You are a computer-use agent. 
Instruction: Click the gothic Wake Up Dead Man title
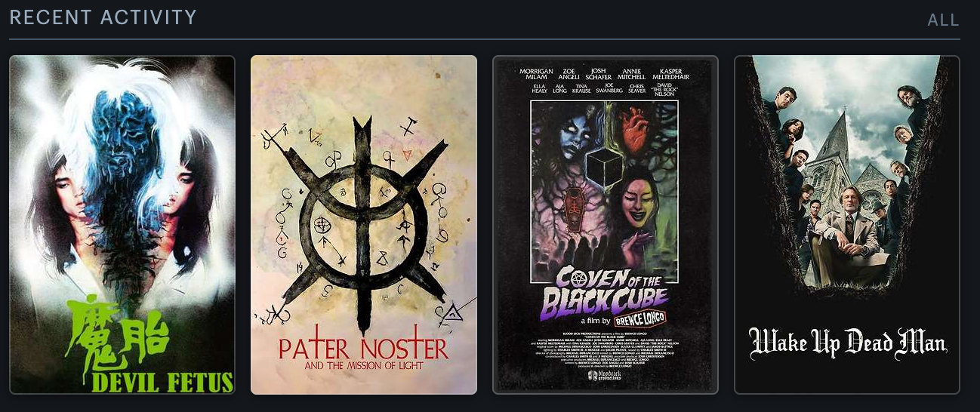pyautogui.click(x=847, y=343)
